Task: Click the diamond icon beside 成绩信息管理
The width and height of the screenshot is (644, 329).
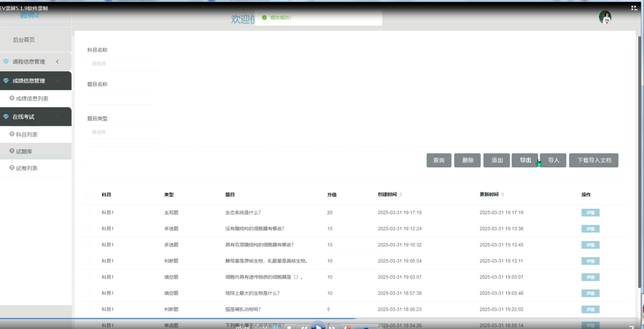Action: click(6, 81)
